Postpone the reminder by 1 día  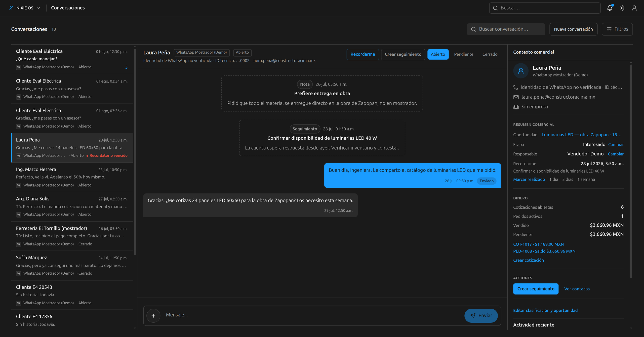click(x=554, y=180)
